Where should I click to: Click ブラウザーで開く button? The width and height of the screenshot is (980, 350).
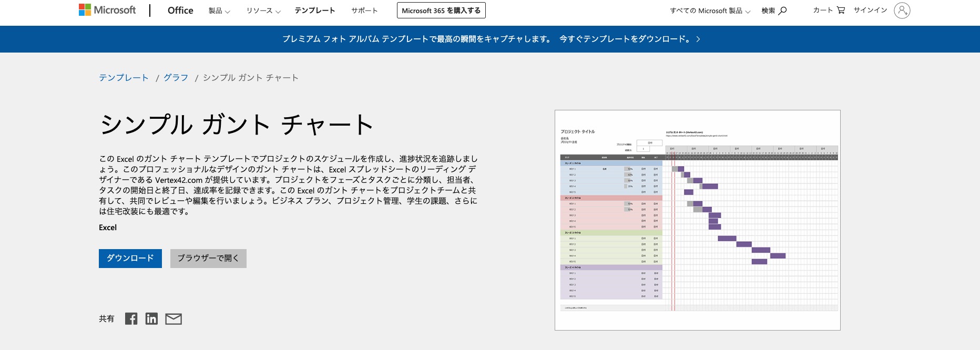(208, 259)
